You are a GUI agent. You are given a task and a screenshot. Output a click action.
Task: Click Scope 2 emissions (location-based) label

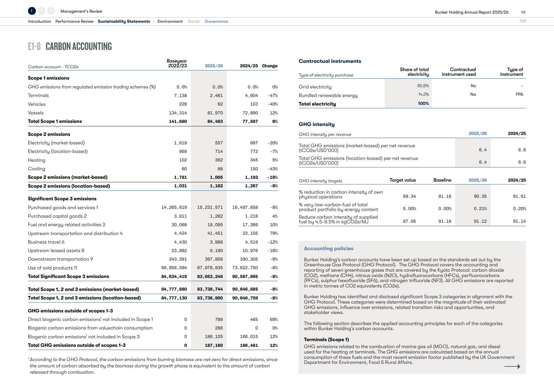pyautogui.click(x=69, y=186)
